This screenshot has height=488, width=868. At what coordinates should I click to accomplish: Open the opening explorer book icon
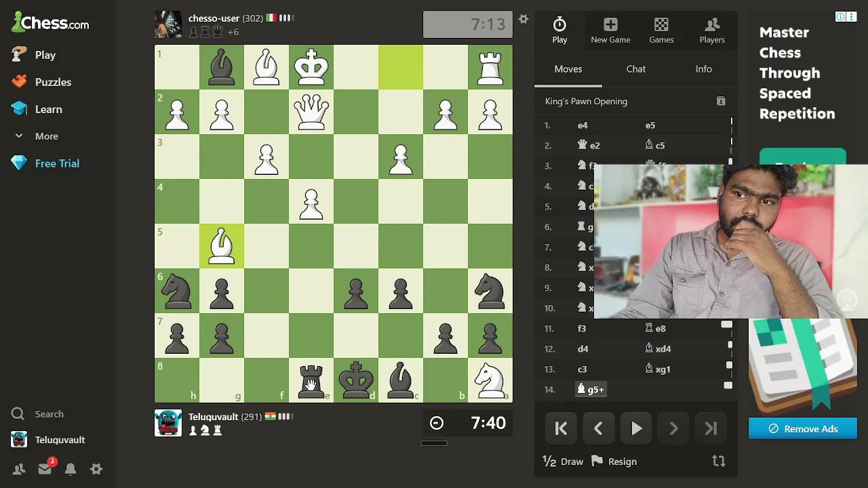click(x=721, y=102)
